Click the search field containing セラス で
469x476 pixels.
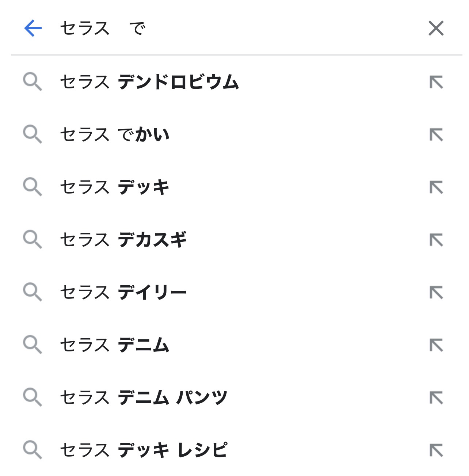234,28
